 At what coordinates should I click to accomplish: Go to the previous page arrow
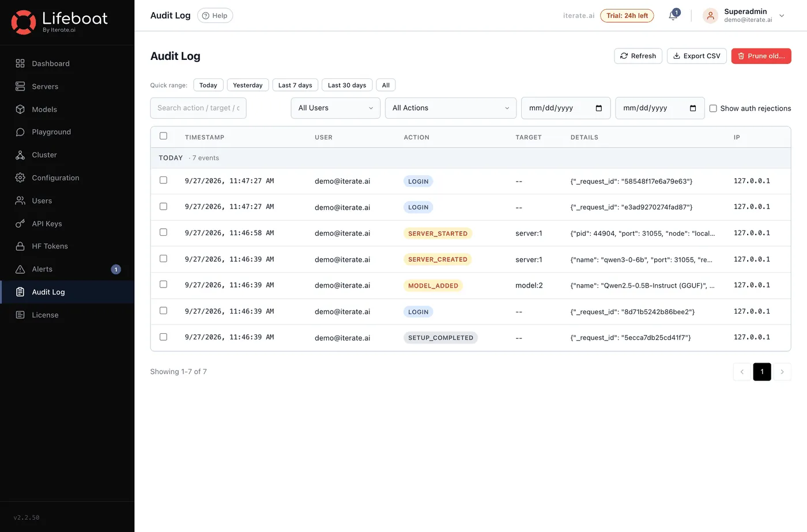coord(742,372)
